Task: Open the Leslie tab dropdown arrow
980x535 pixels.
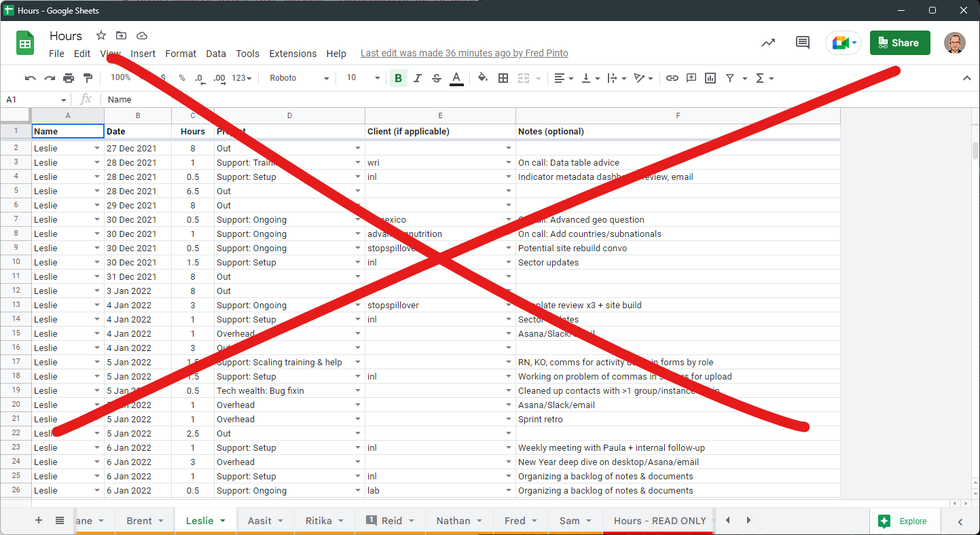Action: [x=223, y=521]
